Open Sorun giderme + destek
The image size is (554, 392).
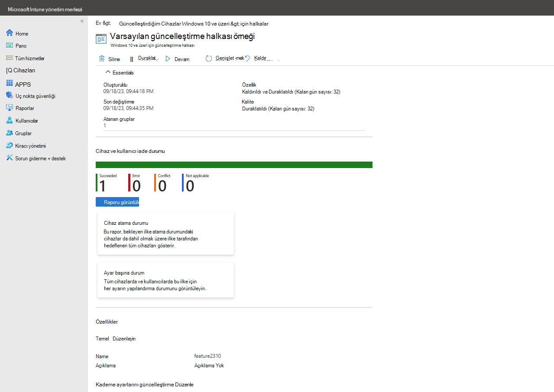41,159
